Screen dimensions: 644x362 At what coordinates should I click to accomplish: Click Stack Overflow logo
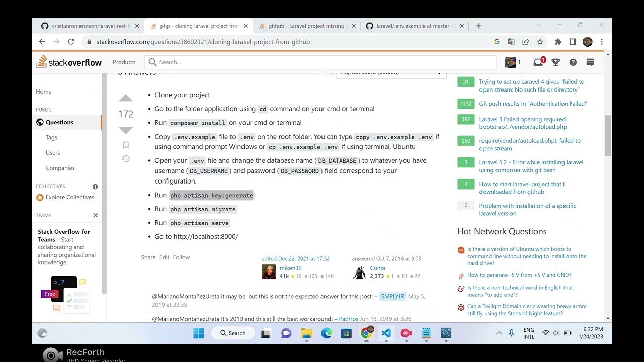69,62
